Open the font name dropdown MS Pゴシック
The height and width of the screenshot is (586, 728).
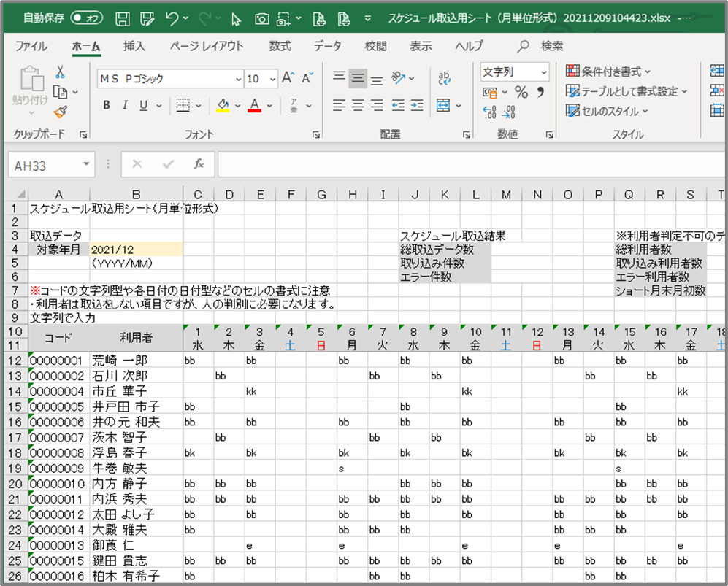click(x=238, y=79)
